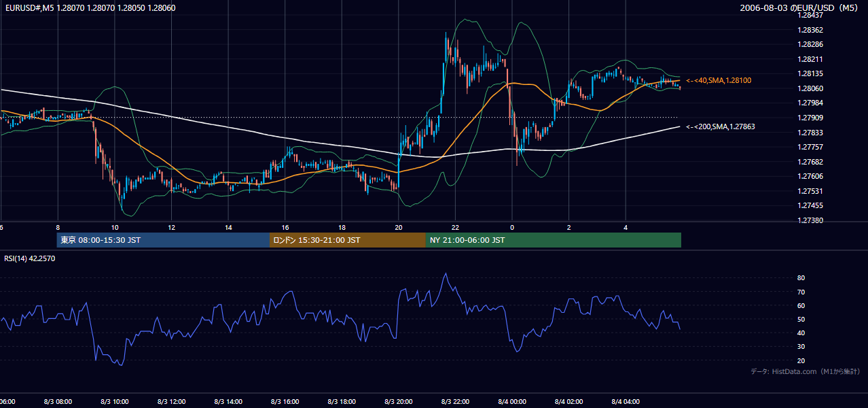
Task: Click price level 1.28135 on the axis
Action: click(x=810, y=73)
